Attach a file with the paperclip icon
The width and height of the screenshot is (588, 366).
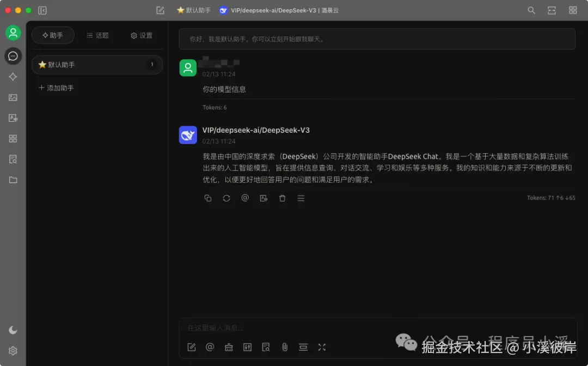(x=285, y=348)
